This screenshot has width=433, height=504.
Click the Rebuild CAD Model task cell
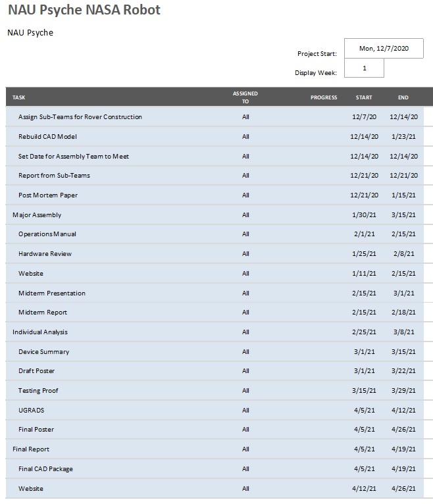click(x=47, y=137)
